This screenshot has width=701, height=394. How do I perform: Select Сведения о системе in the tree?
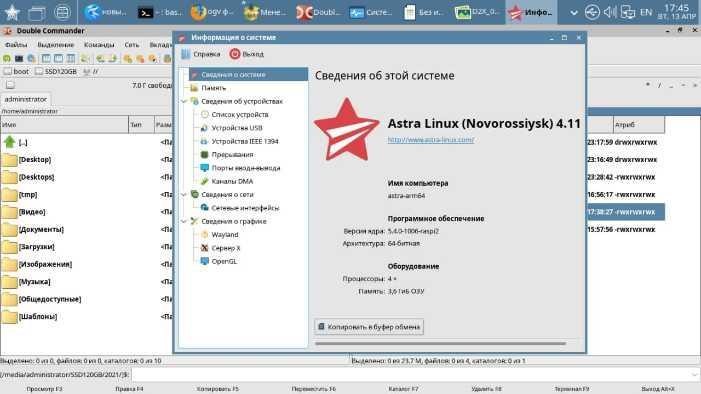248,75
